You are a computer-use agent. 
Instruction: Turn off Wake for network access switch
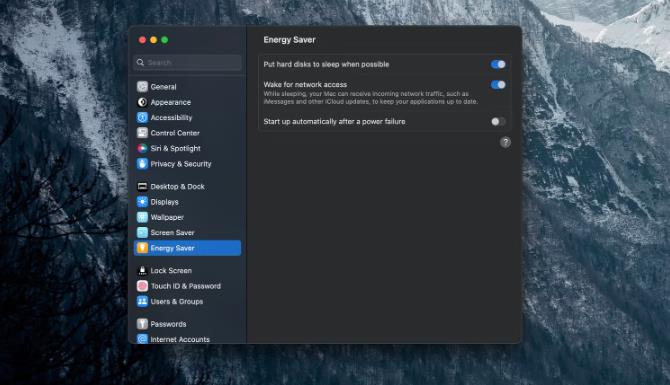click(x=498, y=85)
